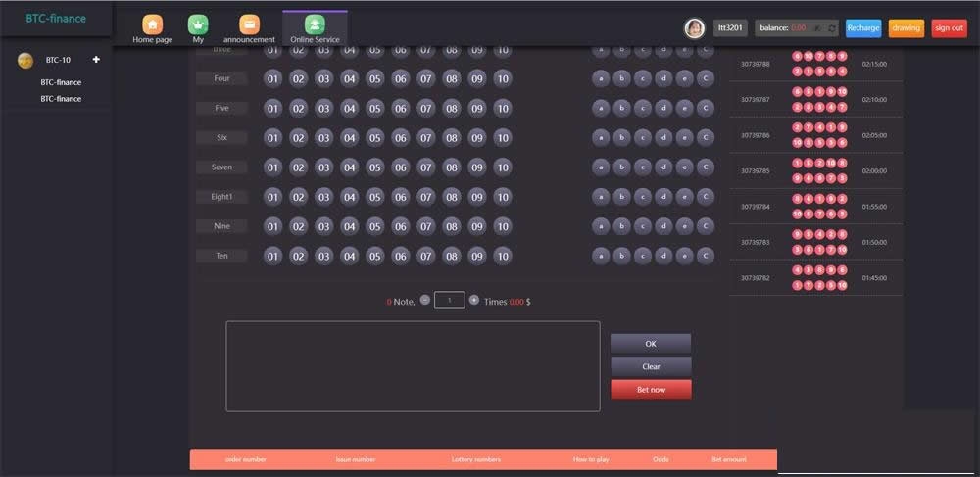Screen dimensions: 980x477
Task: Expand BTC-10 with the plus icon
Action: (x=96, y=60)
